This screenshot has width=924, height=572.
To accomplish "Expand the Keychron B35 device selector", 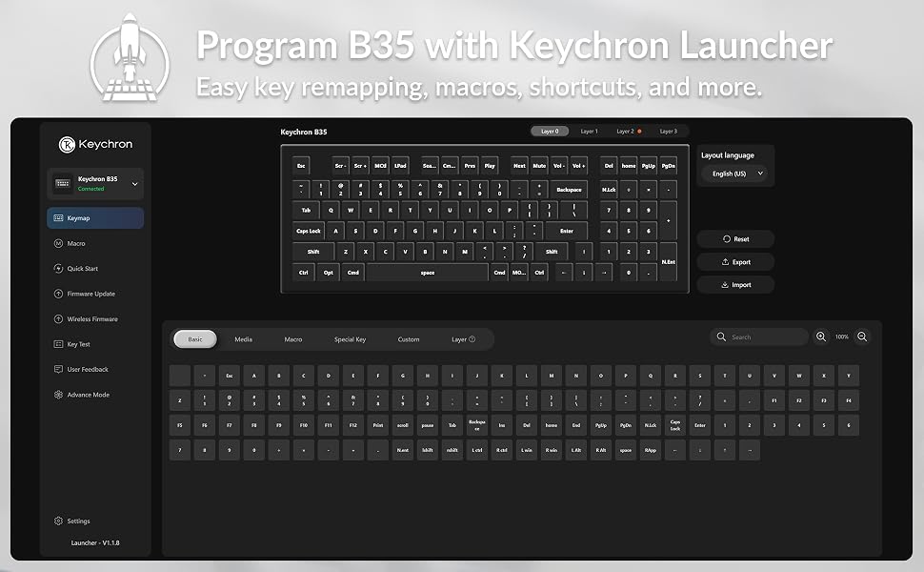I will tap(95, 183).
